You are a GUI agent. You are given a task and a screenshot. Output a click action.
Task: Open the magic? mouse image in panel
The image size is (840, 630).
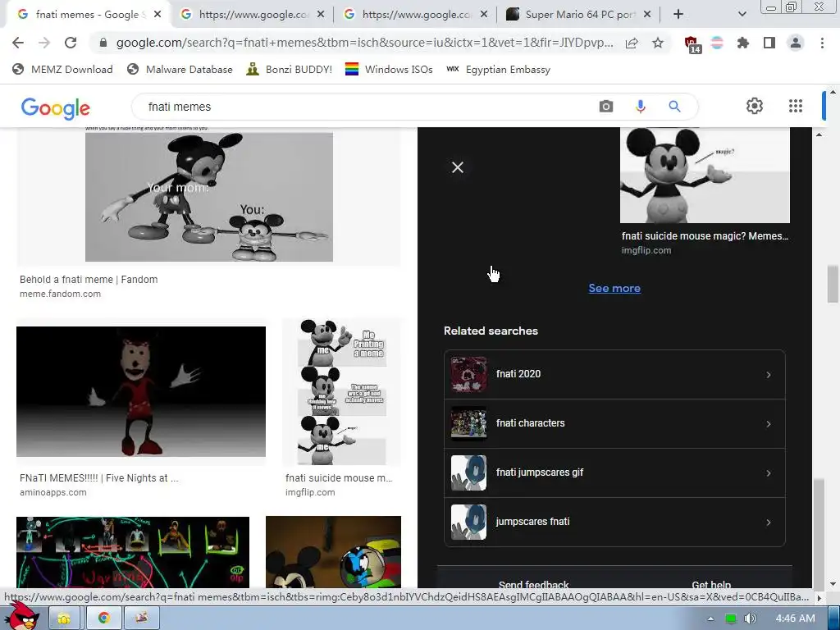point(705,176)
